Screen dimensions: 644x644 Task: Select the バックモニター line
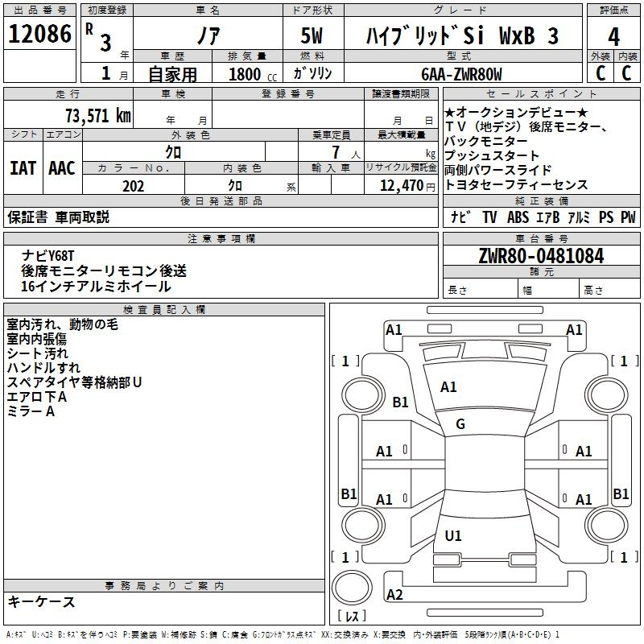(x=486, y=142)
